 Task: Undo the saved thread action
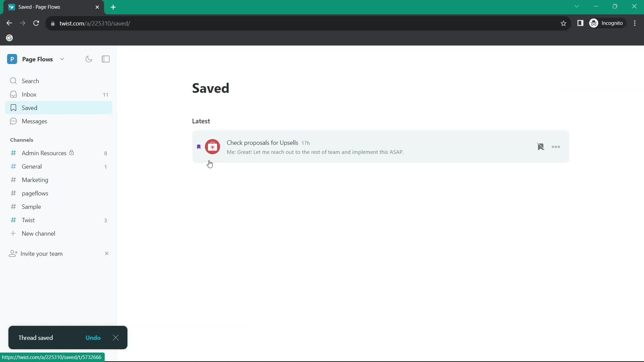(x=93, y=338)
